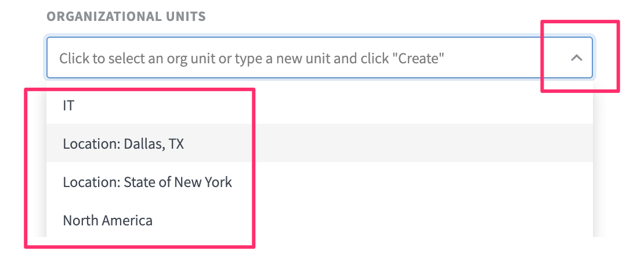Click the North America list row
Image resolution: width=644 pixels, height=273 pixels.
point(320,220)
